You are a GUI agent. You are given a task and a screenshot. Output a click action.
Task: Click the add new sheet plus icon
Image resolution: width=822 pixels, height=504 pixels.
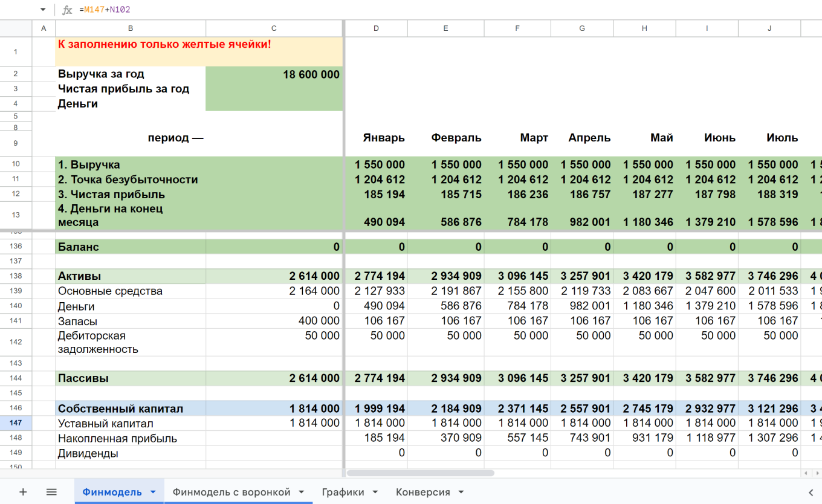pyautogui.click(x=23, y=492)
